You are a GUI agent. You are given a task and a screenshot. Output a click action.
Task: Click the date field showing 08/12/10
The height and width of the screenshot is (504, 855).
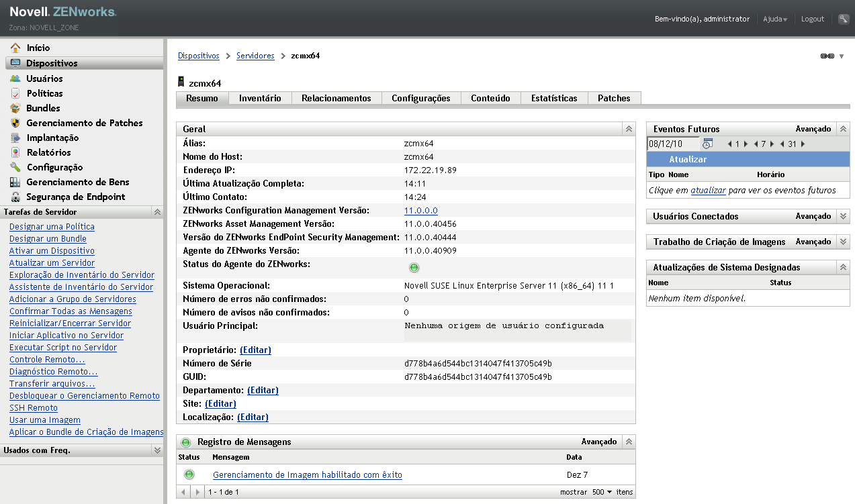coord(673,144)
